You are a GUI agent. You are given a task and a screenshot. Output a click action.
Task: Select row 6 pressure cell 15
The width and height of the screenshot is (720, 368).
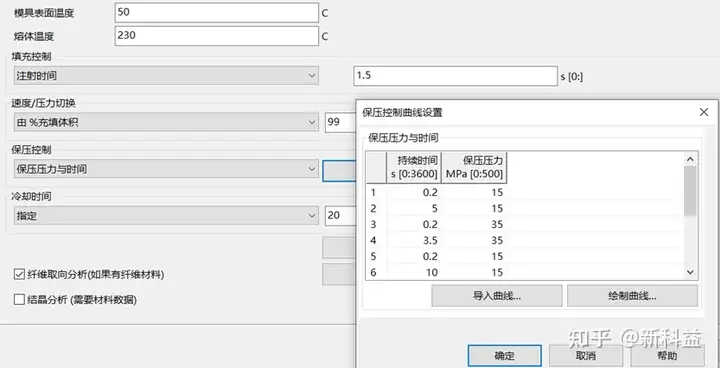tap(474, 272)
